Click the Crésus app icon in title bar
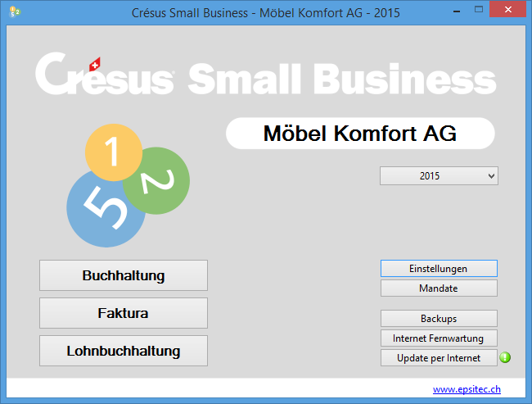 coord(15,12)
